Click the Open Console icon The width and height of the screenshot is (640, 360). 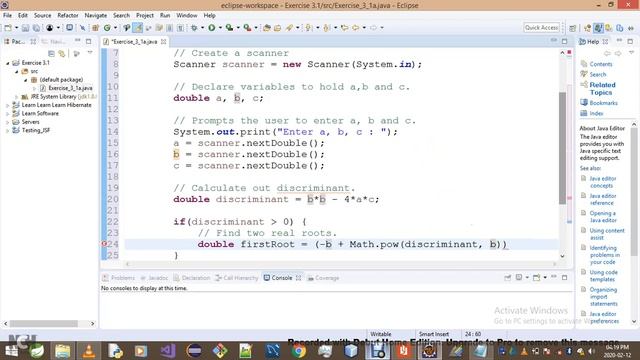536,278
